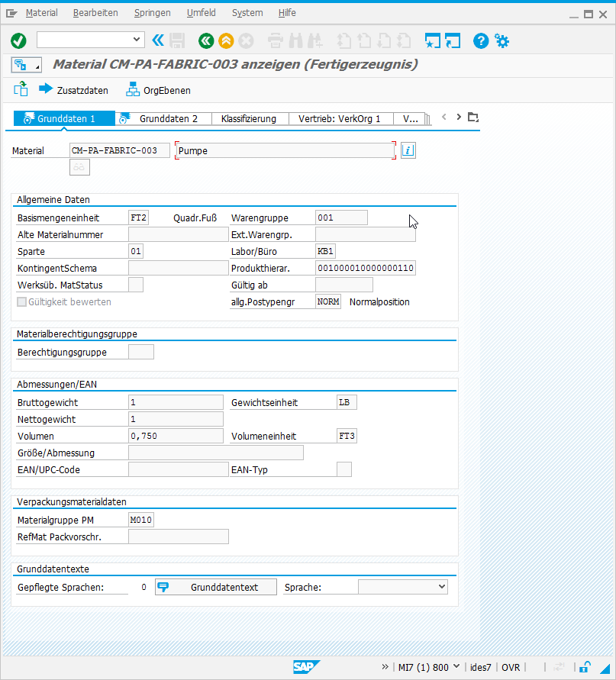Click the Basismengeneinheit field FT2
Image resolution: width=616 pixels, height=680 pixels.
click(x=138, y=218)
